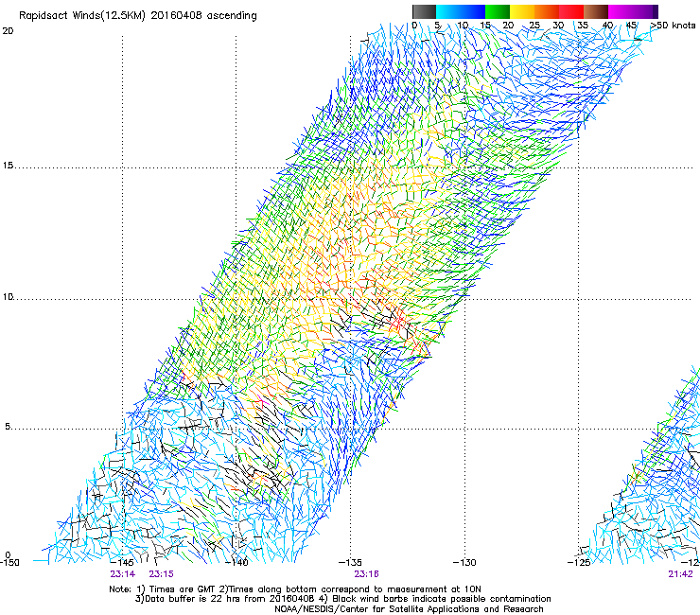Click the legend tick label '25'
This screenshot has height=615, width=700.
click(x=534, y=26)
